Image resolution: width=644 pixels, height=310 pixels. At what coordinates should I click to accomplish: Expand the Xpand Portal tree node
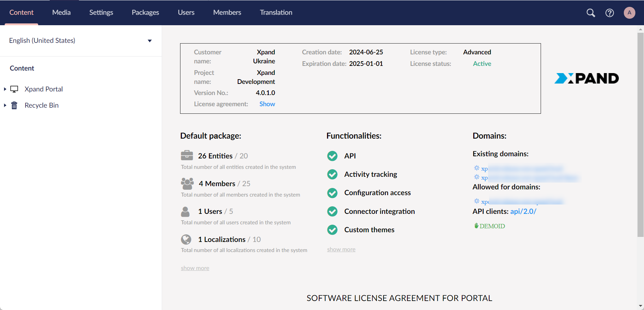(x=5, y=89)
